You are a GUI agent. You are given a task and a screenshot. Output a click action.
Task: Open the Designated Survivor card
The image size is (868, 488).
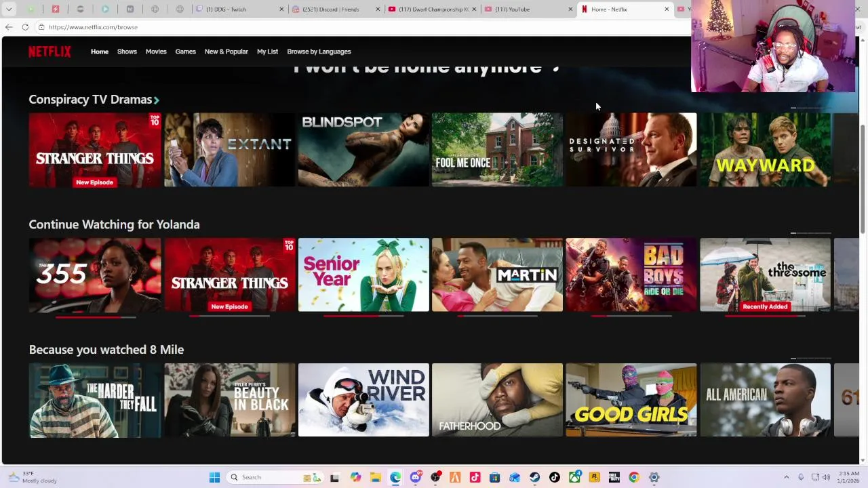pos(631,150)
